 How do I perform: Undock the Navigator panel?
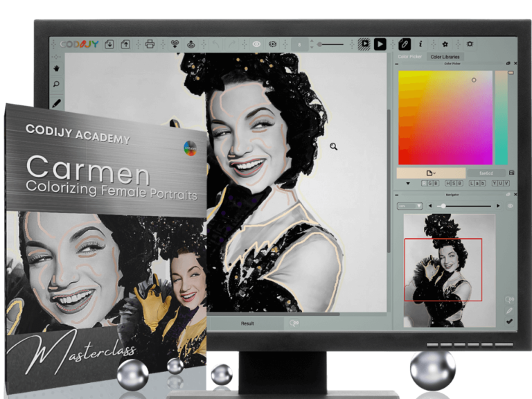click(508, 195)
